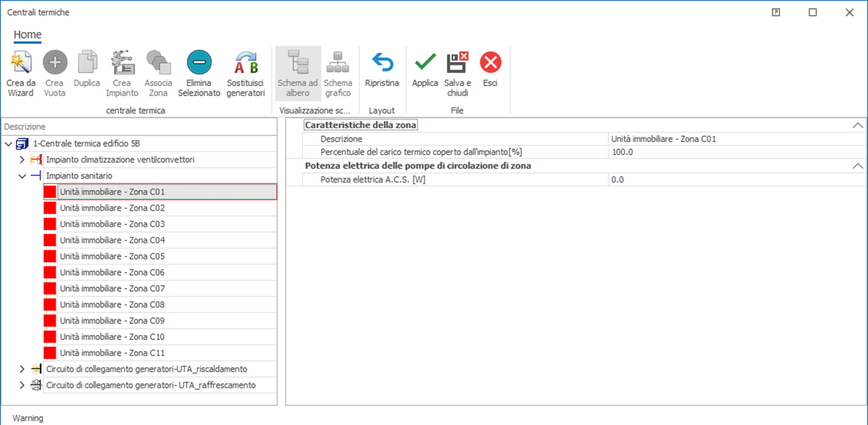Click the Percentuale del carico termico value

pyautogui.click(x=734, y=152)
